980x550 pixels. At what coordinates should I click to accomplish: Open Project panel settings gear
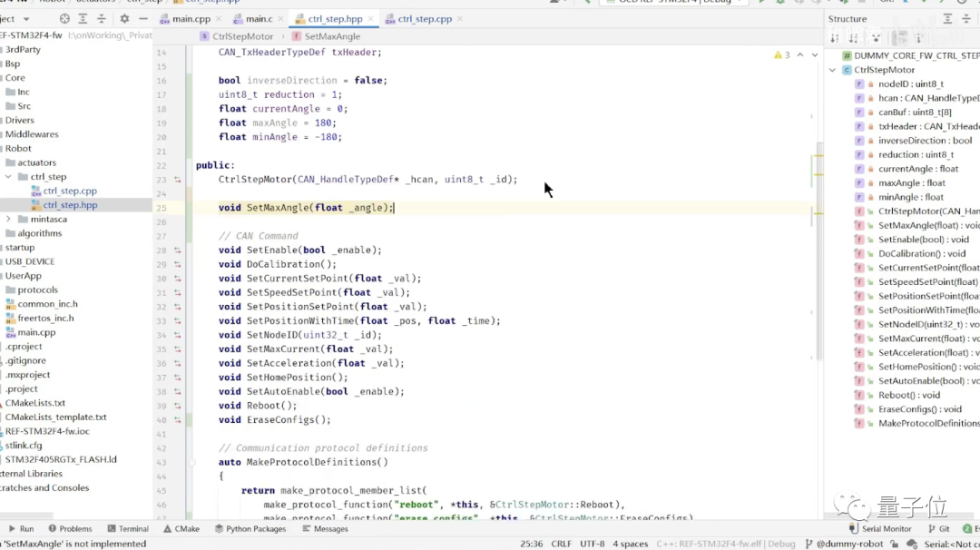124,19
